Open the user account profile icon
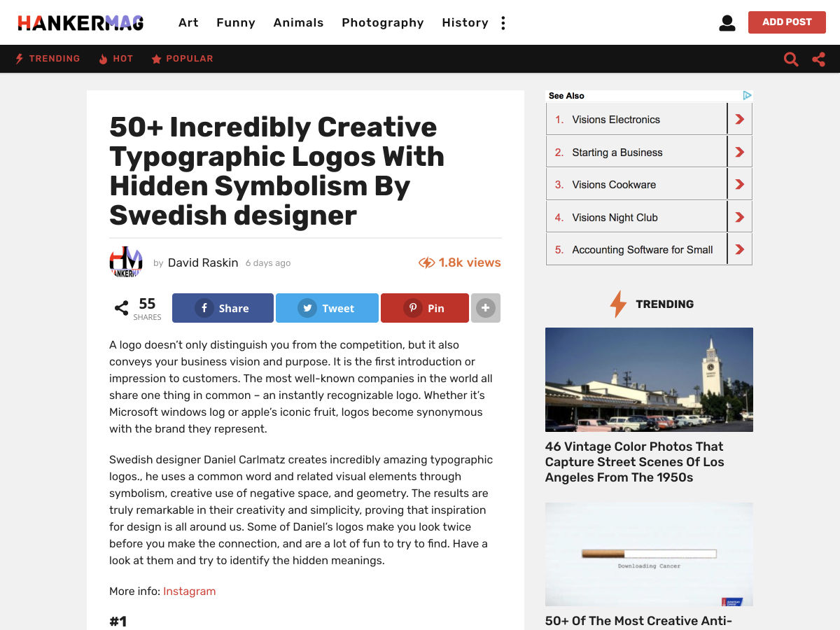Viewport: 840px width, 630px height. tap(727, 23)
